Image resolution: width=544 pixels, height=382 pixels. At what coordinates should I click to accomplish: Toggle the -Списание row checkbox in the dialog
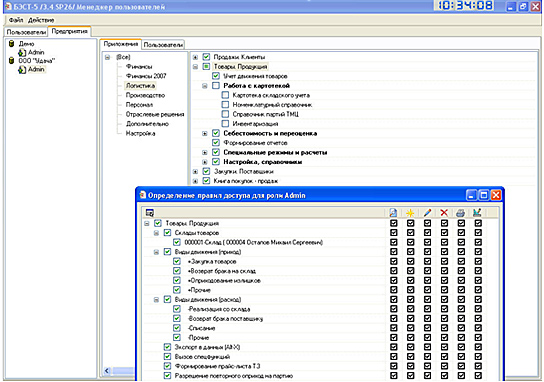[x=177, y=328]
